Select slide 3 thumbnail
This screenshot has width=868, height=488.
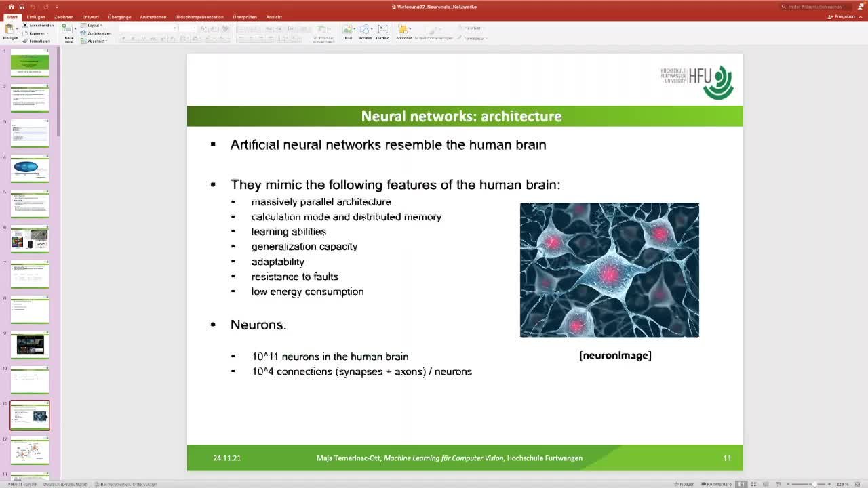coord(29,133)
